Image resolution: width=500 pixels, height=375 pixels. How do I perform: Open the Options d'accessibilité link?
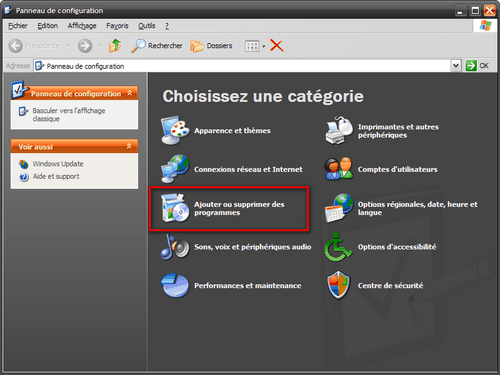coord(397,247)
